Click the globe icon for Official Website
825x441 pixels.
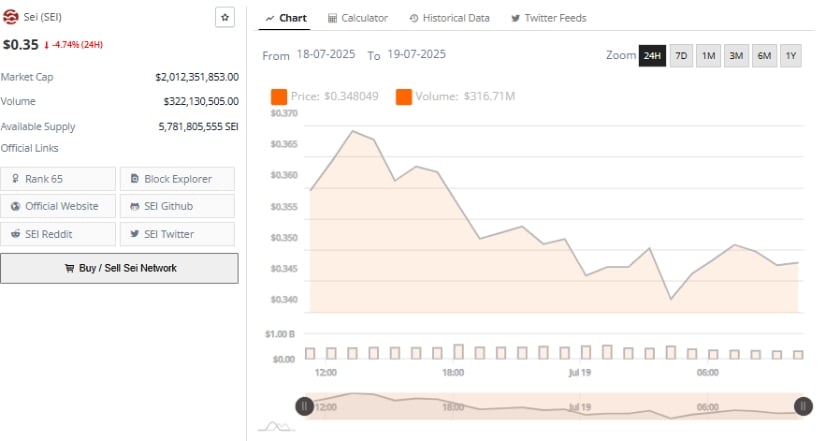[16, 206]
